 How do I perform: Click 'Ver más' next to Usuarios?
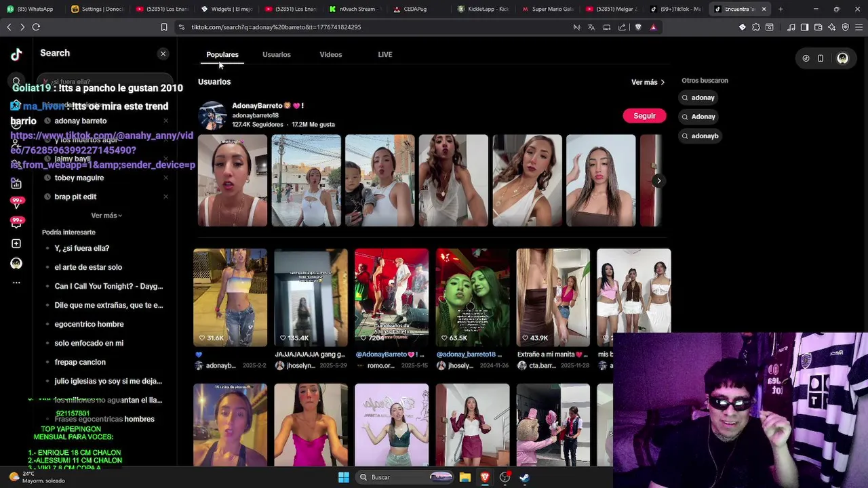pos(648,82)
